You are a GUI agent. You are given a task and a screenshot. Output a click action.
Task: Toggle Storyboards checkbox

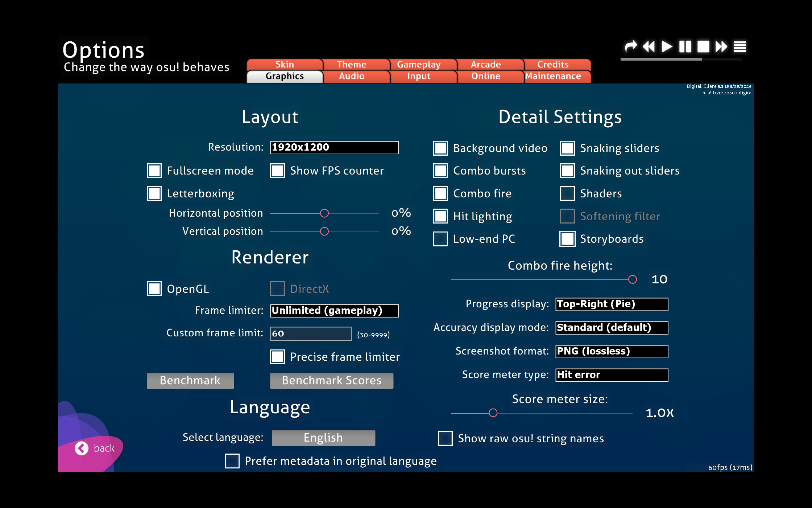(x=568, y=239)
